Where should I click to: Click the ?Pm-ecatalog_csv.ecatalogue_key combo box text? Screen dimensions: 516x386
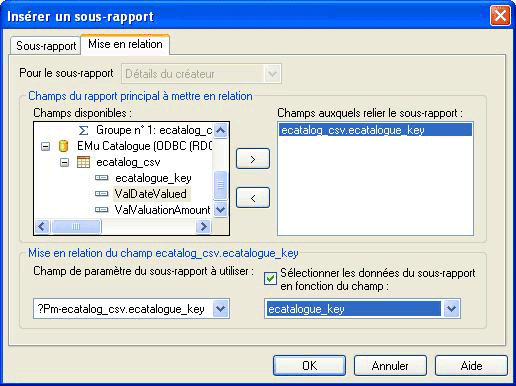[121, 309]
